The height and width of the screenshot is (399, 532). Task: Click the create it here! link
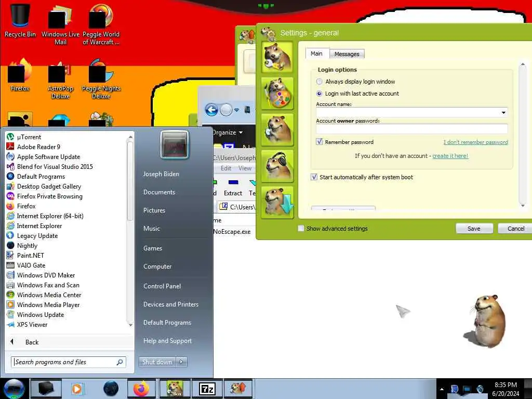point(450,156)
